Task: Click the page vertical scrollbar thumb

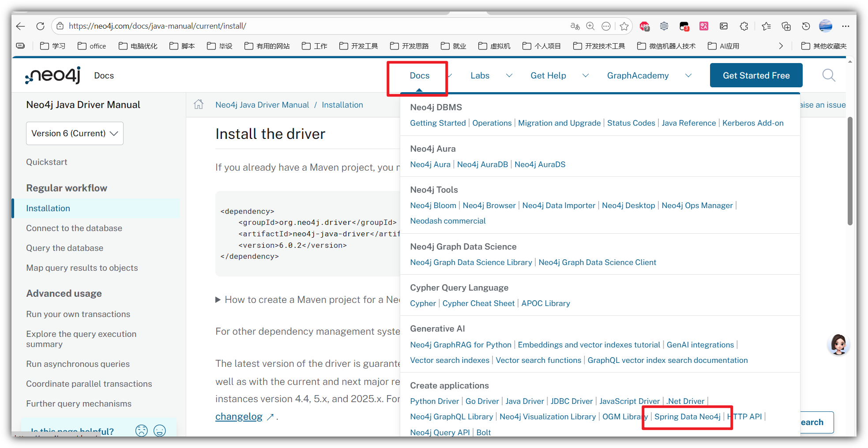Action: [850, 171]
